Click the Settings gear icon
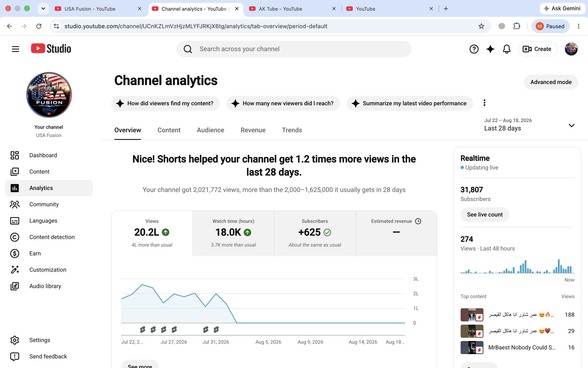This screenshot has width=588, height=368. pyautogui.click(x=14, y=340)
